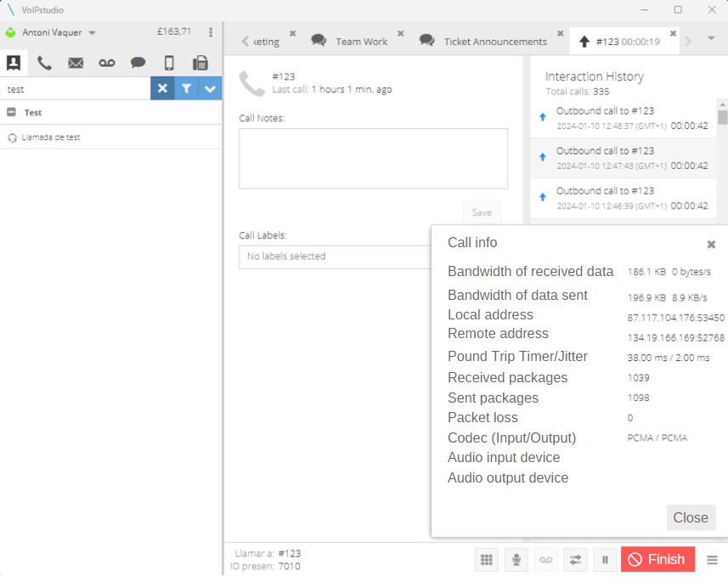This screenshot has width=728, height=587.
Task: Click the call transfer arrows icon
Action: tap(575, 559)
